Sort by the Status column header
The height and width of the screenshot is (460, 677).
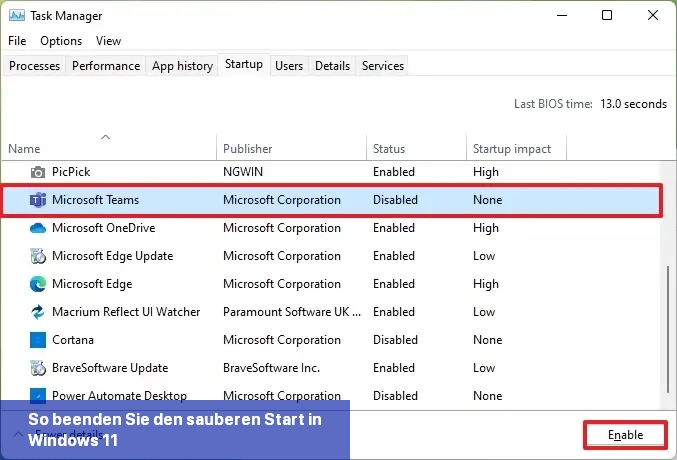point(389,149)
